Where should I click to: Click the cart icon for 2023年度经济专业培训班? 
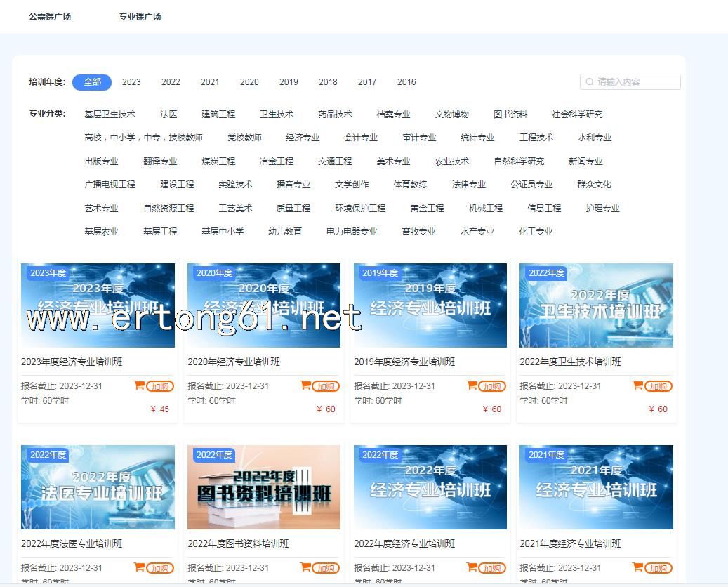[139, 385]
